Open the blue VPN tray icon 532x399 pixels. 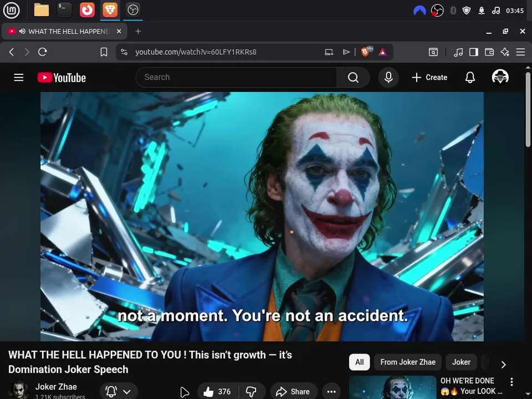(420, 11)
